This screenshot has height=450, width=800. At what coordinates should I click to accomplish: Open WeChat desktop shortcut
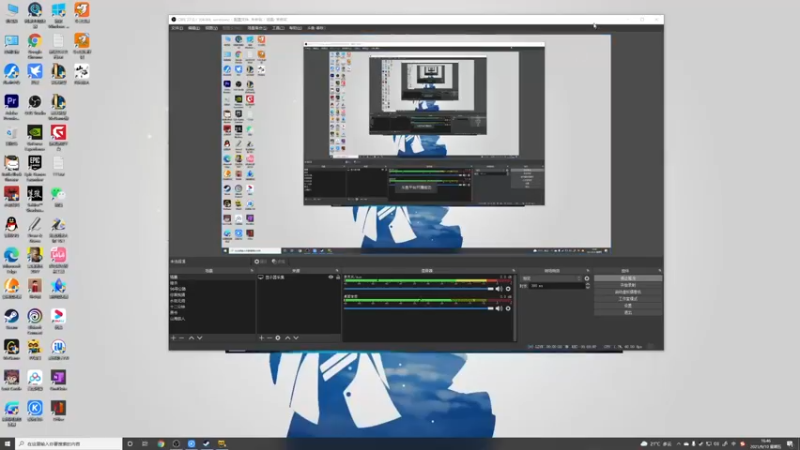58,197
